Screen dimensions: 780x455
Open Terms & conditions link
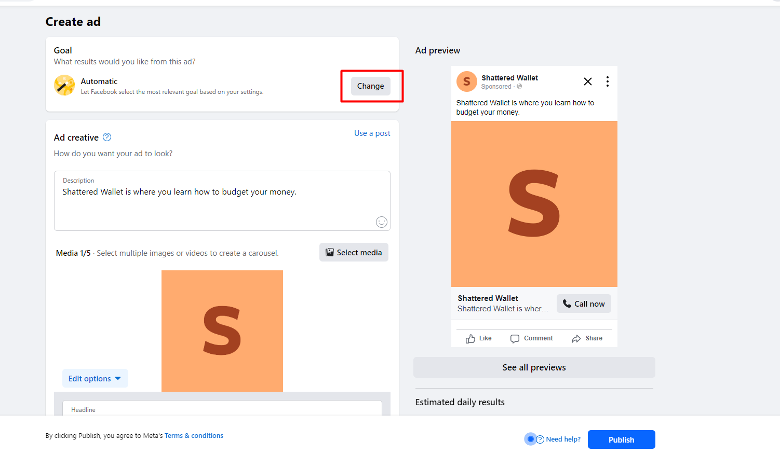point(194,436)
